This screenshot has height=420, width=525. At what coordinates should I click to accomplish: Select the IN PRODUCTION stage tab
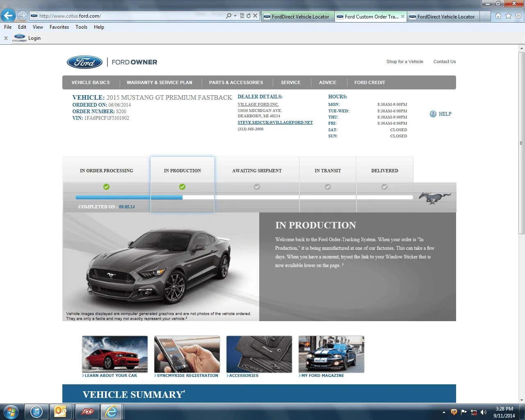pyautogui.click(x=183, y=171)
